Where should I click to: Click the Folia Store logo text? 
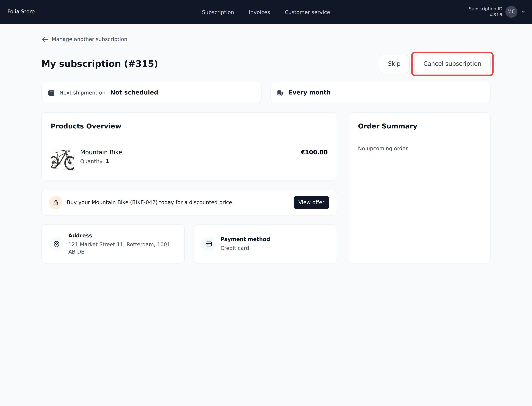[x=21, y=12]
